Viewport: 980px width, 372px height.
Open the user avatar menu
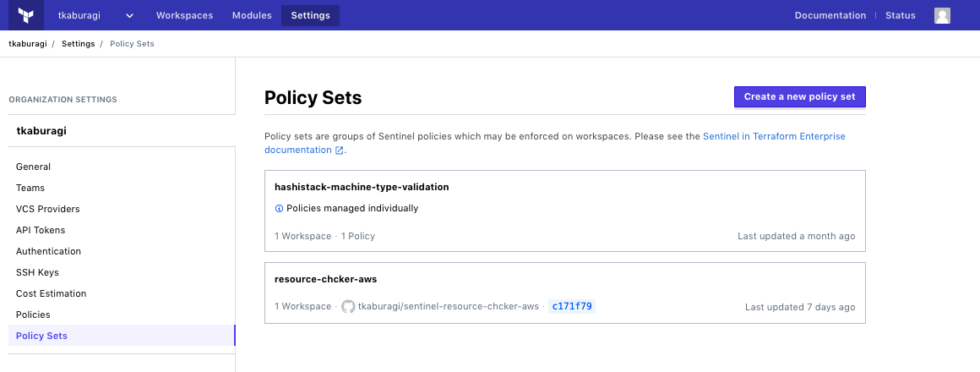pyautogui.click(x=942, y=15)
